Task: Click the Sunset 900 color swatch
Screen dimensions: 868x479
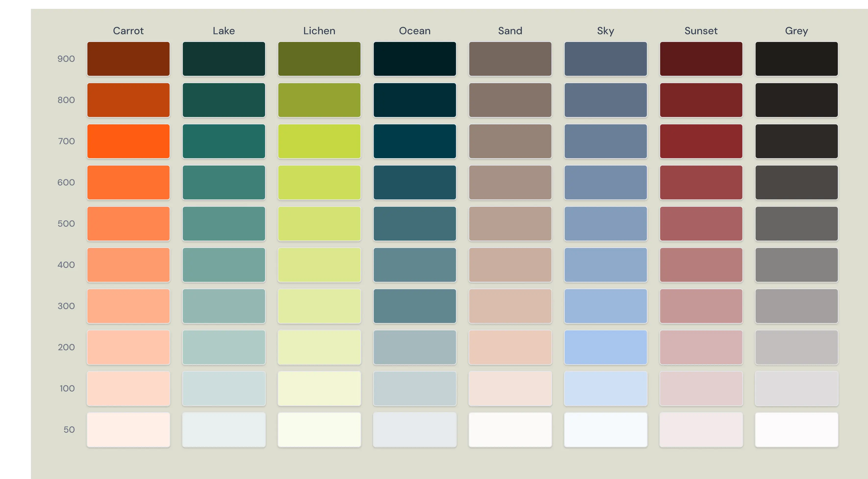Action: click(701, 59)
